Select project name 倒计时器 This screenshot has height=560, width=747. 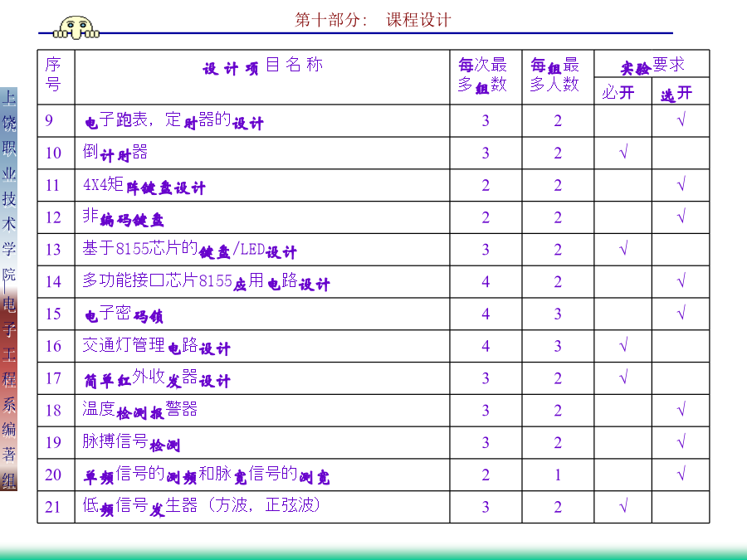tap(115, 153)
